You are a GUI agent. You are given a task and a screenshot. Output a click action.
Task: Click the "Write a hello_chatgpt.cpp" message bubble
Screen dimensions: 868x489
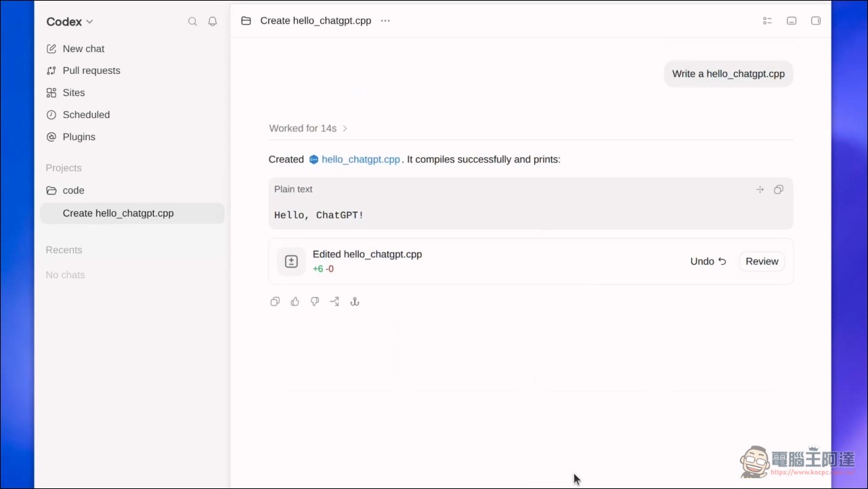click(729, 74)
